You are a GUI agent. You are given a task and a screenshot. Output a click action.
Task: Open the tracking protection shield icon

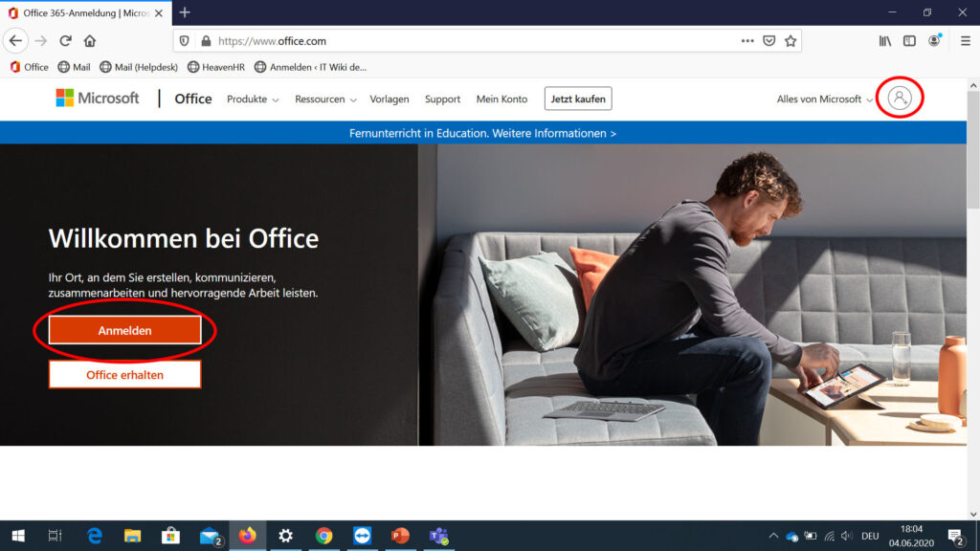(x=185, y=41)
